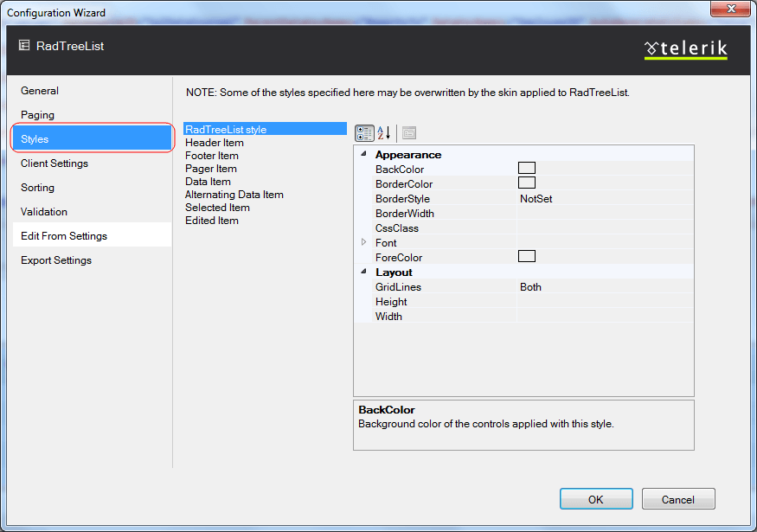Select the BorderWidth property label
757x532 pixels.
click(x=405, y=214)
